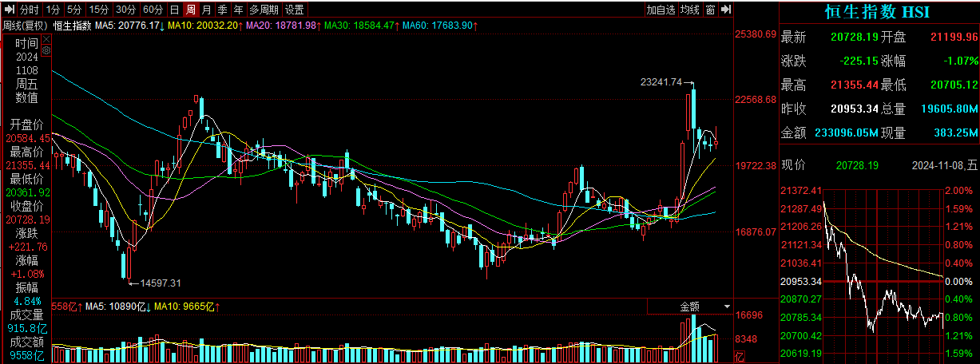Click volume indicator MA5: 10890亿 label
This screenshot has width=980, height=364.
click(117, 307)
